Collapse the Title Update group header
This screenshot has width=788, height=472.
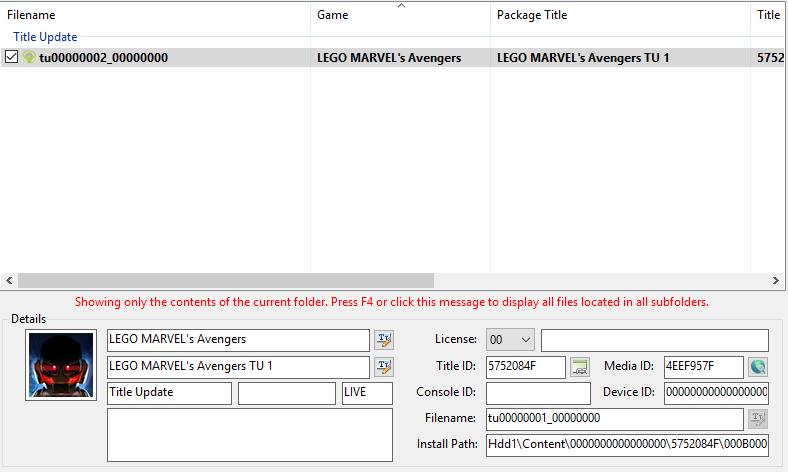45,37
